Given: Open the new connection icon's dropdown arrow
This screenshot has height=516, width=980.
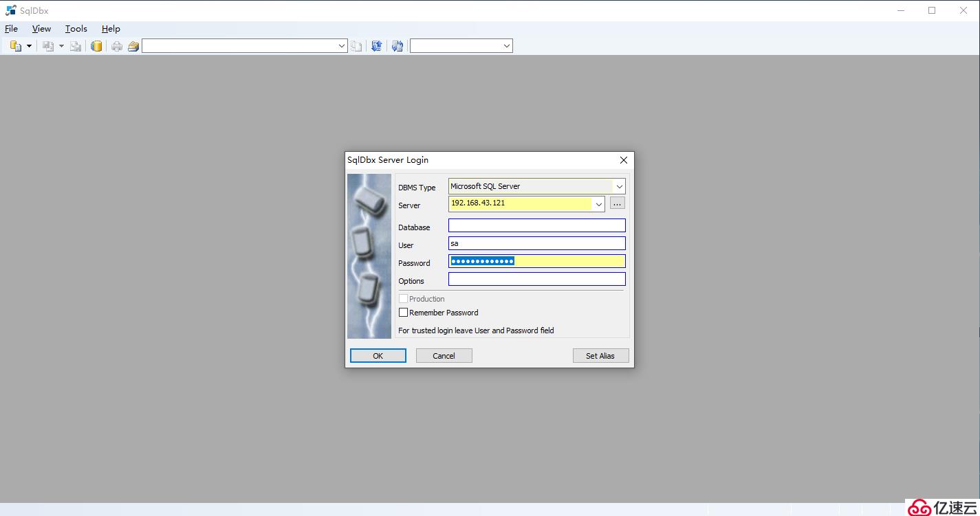Looking at the screenshot, I should (29, 46).
